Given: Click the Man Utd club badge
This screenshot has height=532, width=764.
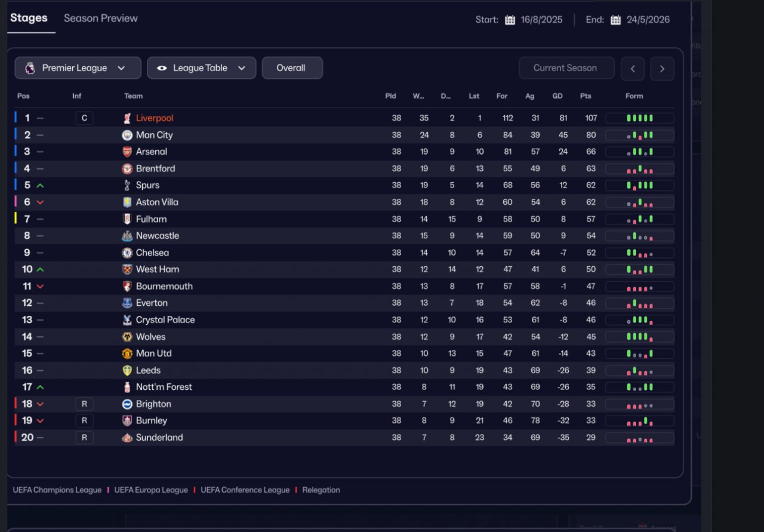Looking at the screenshot, I should pos(127,353).
